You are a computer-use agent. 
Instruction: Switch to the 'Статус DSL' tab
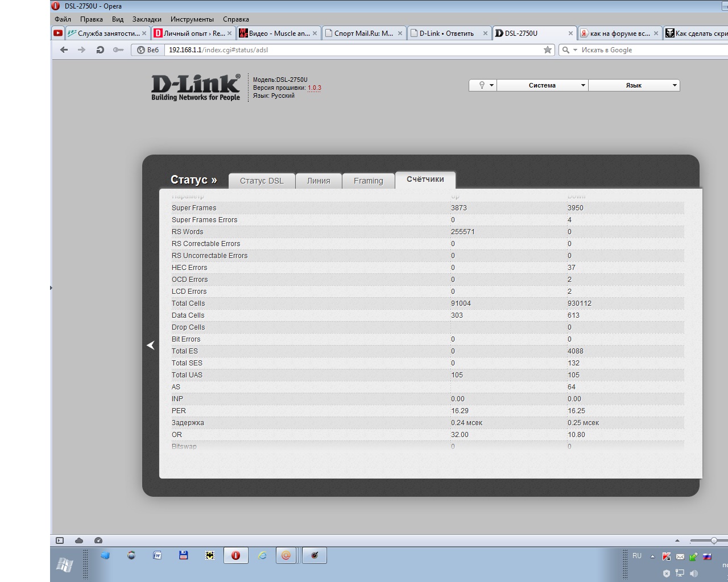click(262, 181)
